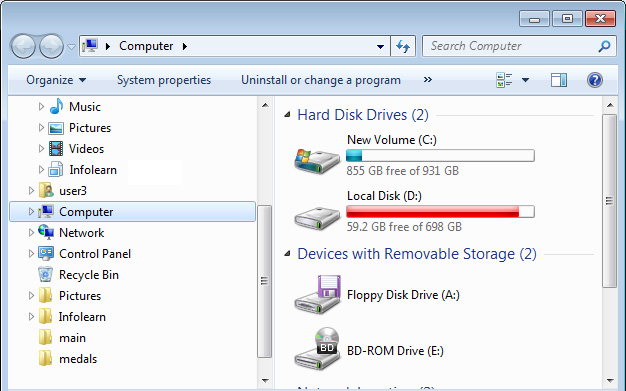Image resolution: width=626 pixels, height=391 pixels.
Task: Select Recycle Bin label in navigation pane
Action: click(89, 275)
